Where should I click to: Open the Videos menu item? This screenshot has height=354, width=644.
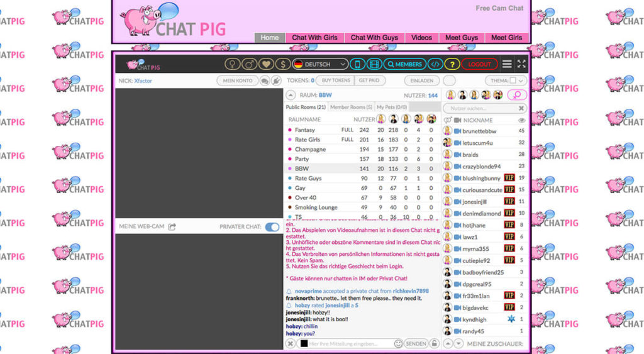click(421, 37)
